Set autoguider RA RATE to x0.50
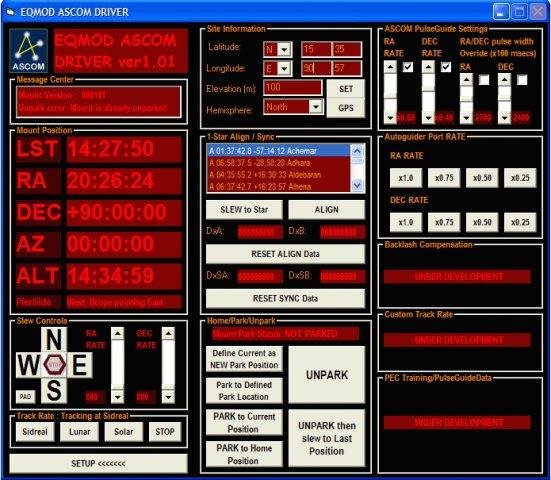The width and height of the screenshot is (551, 480). pyautogui.click(x=482, y=178)
